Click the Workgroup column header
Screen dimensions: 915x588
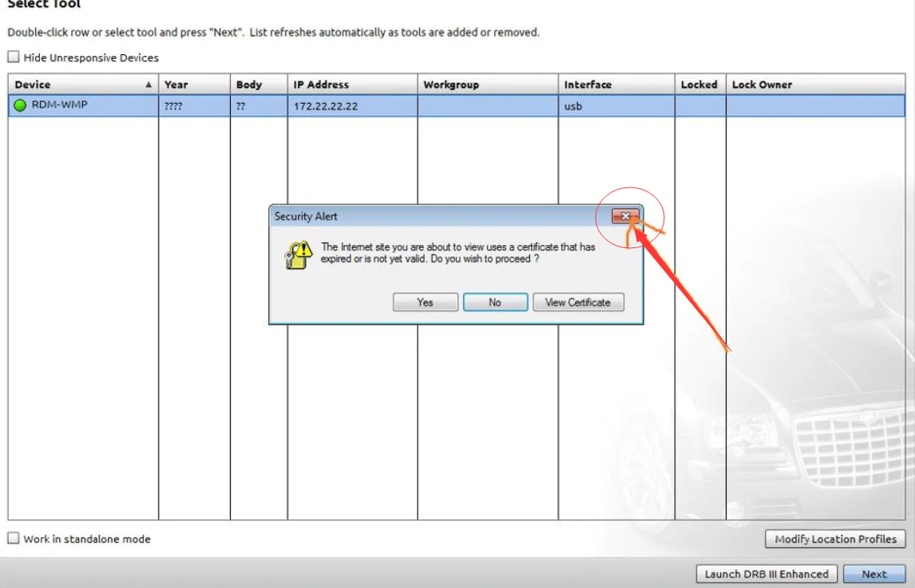point(488,85)
